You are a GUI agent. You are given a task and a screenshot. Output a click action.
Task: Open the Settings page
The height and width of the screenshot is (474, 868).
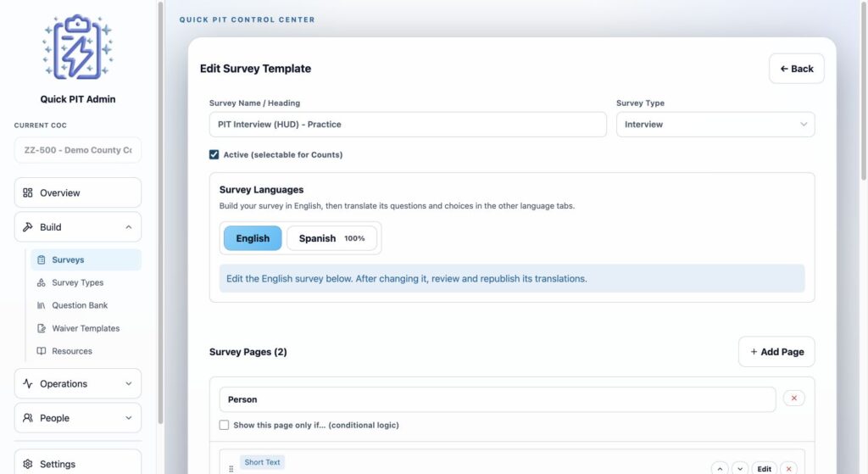(x=77, y=464)
